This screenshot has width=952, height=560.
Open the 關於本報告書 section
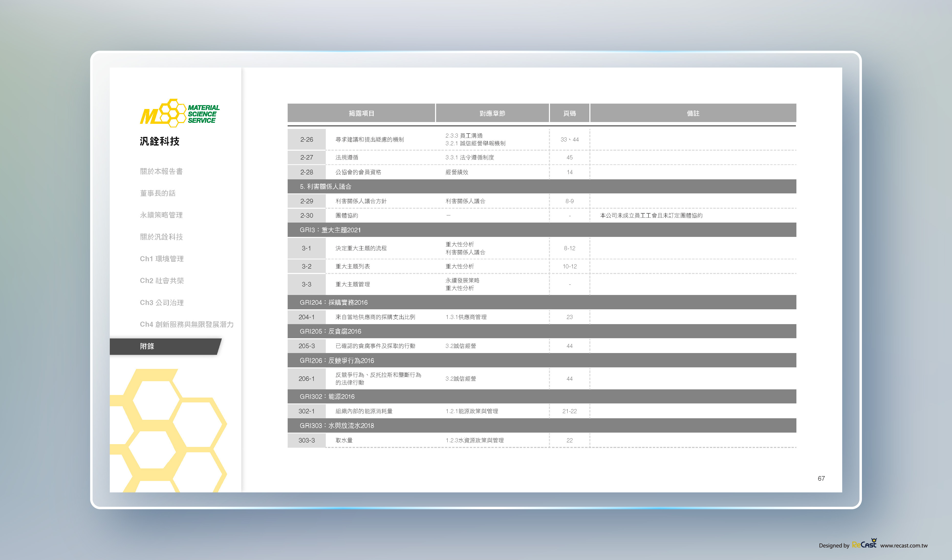tap(161, 171)
